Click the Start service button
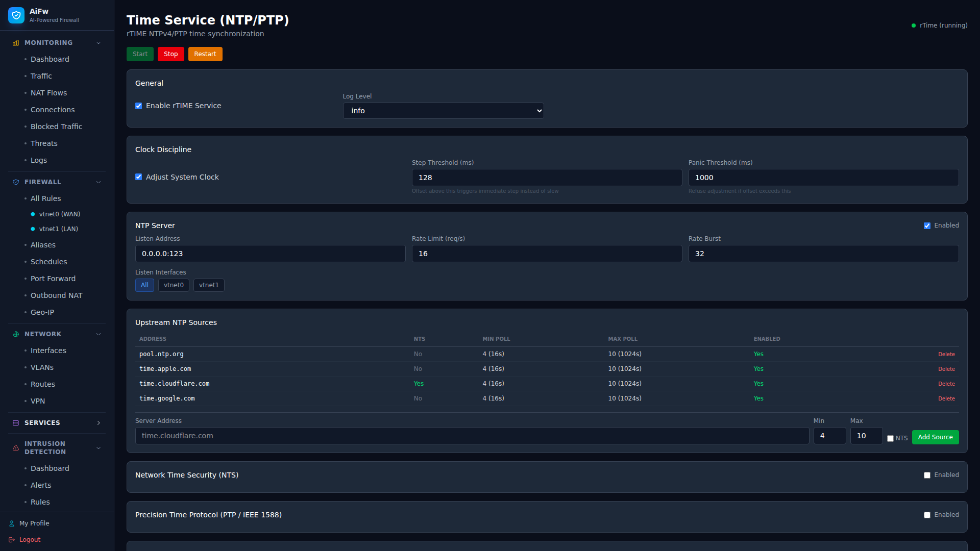 click(x=140, y=54)
